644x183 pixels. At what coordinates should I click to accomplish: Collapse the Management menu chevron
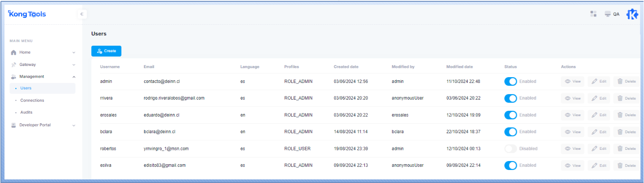[74, 77]
